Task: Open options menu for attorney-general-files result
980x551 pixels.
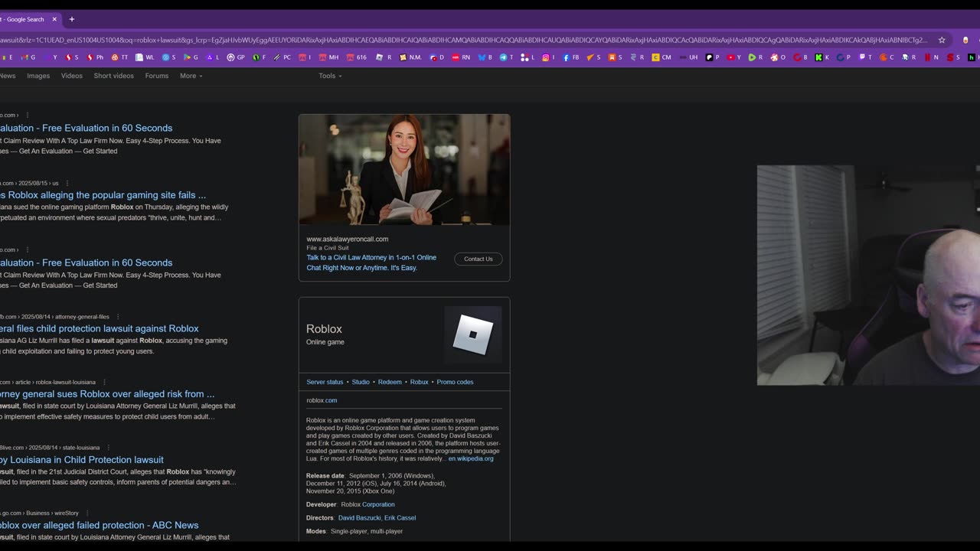Action: point(118,316)
